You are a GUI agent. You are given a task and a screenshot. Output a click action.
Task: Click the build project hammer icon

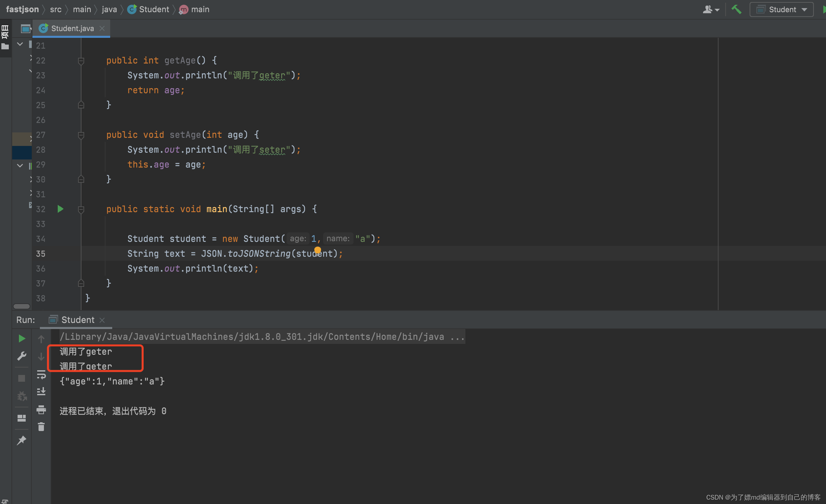(x=736, y=9)
